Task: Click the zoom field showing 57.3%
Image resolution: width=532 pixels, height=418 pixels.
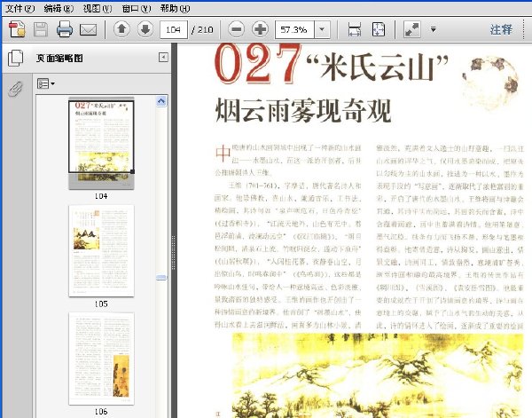Action: pyautogui.click(x=294, y=29)
